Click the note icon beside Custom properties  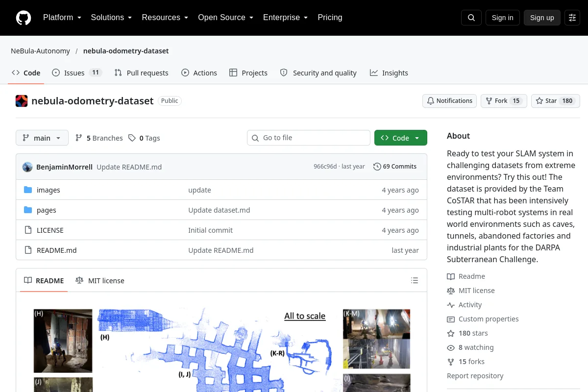click(451, 319)
